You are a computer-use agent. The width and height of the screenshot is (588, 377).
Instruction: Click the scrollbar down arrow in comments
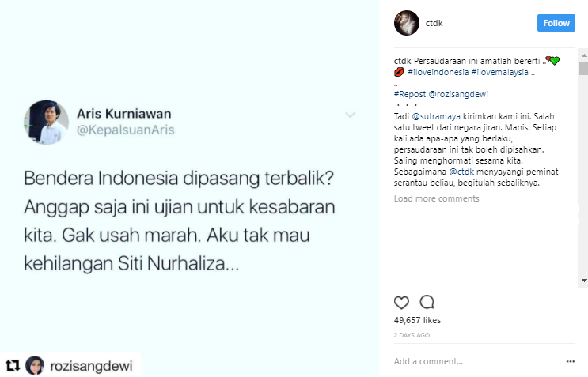584,281
